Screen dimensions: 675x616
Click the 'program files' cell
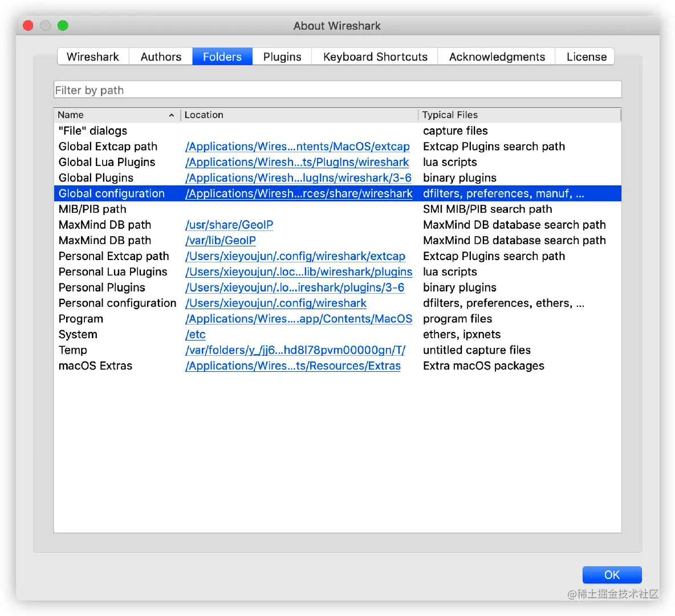point(458,319)
